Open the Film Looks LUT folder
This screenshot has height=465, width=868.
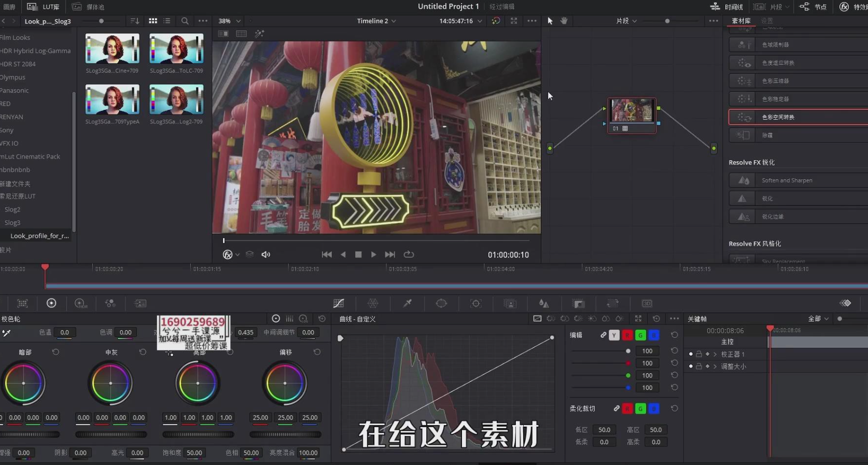pyautogui.click(x=15, y=37)
